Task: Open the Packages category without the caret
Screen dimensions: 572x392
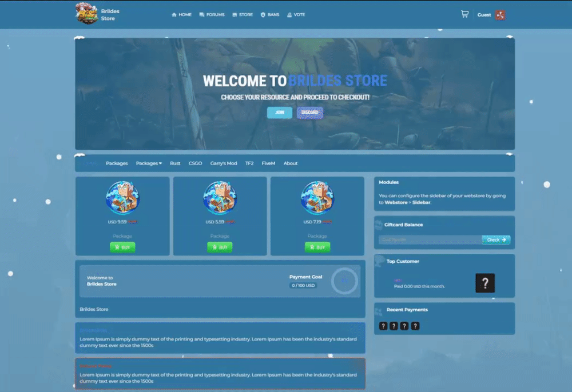Action: (117, 163)
